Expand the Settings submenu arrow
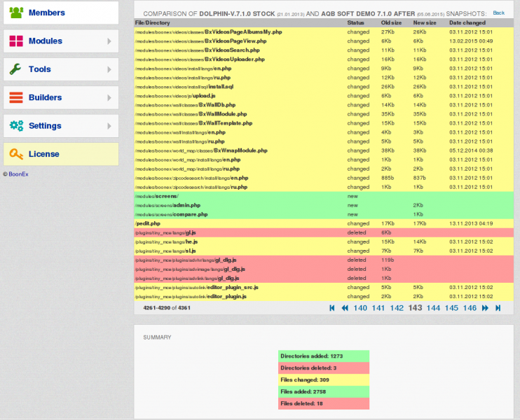 point(109,126)
